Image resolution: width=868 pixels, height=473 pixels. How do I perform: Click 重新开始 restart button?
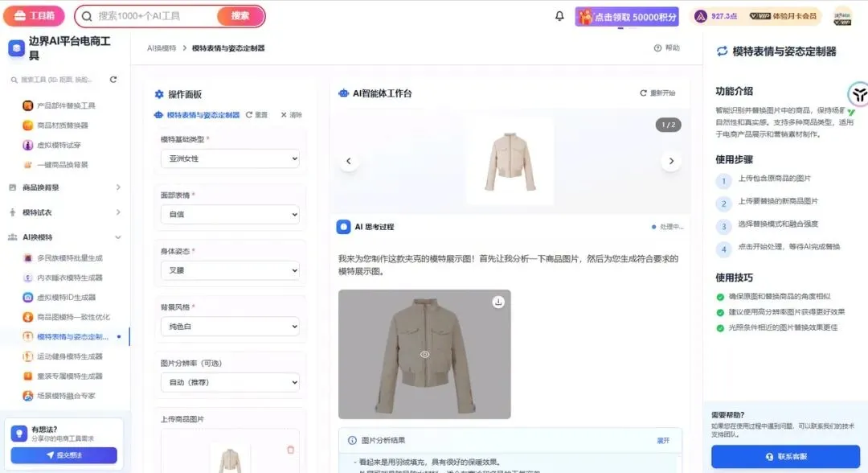[657, 93]
